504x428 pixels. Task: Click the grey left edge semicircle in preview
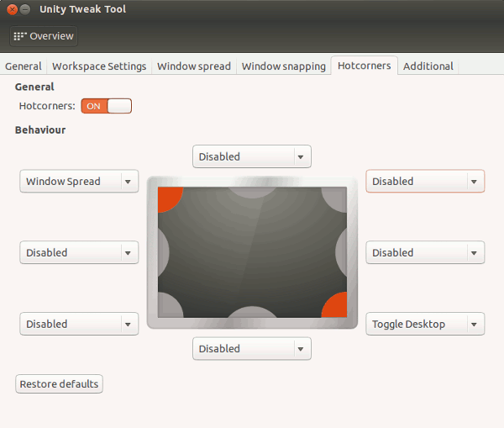click(163, 252)
